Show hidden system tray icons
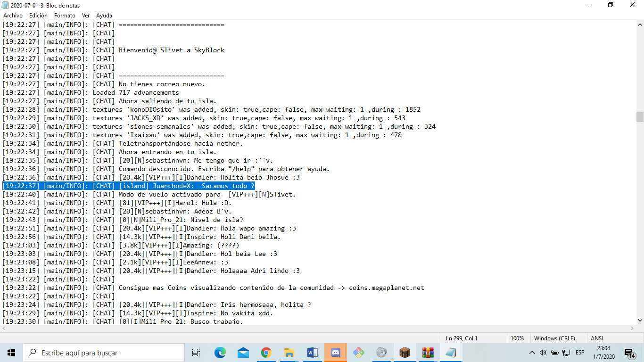Image resolution: width=644 pixels, height=362 pixels. point(532,353)
